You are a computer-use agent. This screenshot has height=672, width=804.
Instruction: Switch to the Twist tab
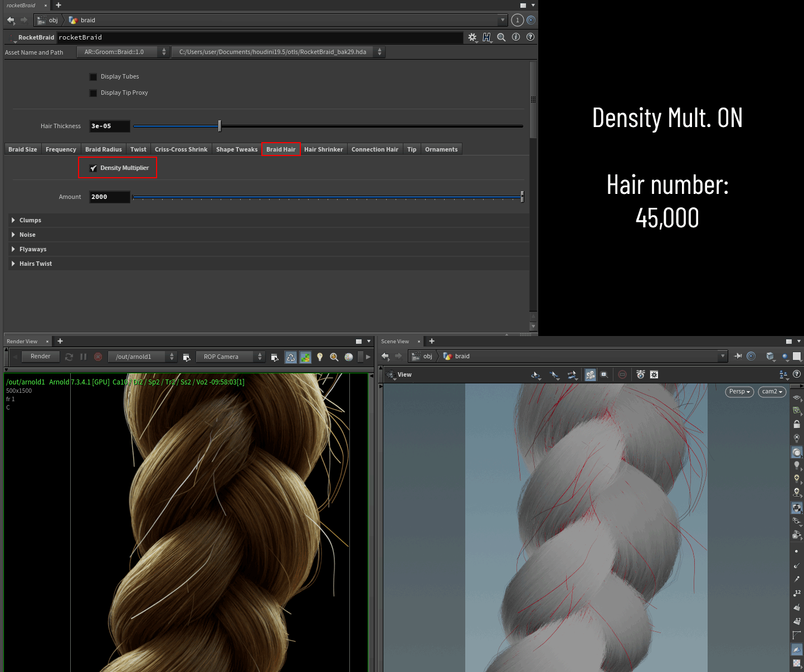click(x=138, y=149)
